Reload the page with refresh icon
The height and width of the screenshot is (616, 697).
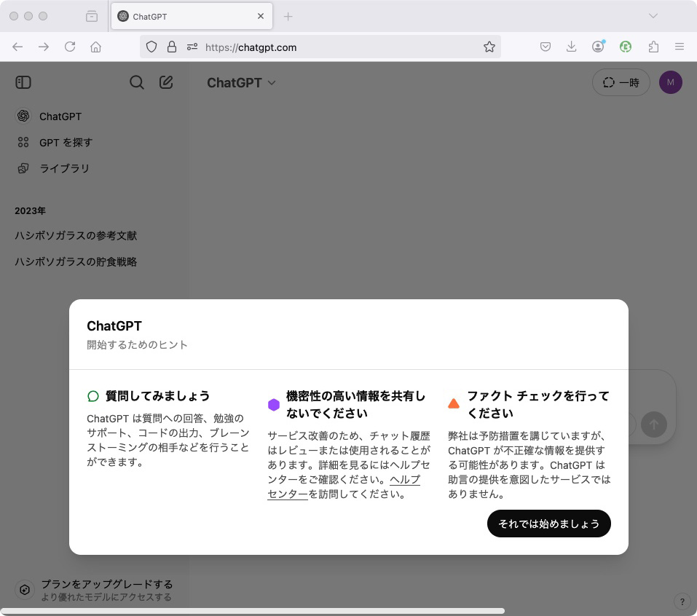click(x=70, y=47)
